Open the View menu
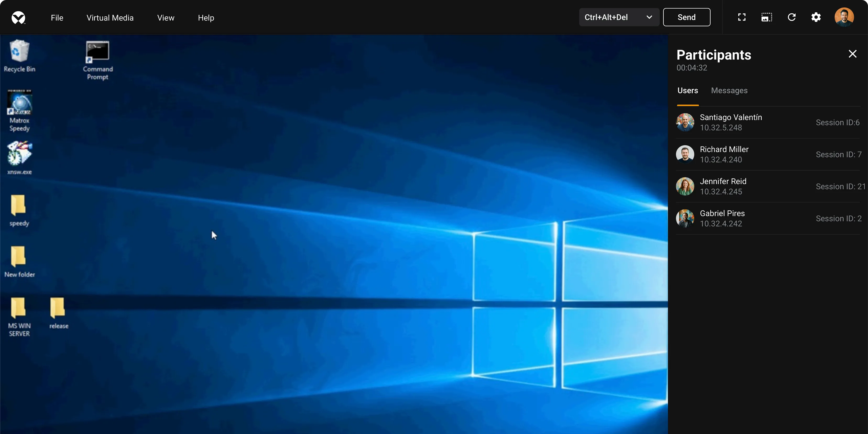The image size is (868, 434). click(166, 18)
